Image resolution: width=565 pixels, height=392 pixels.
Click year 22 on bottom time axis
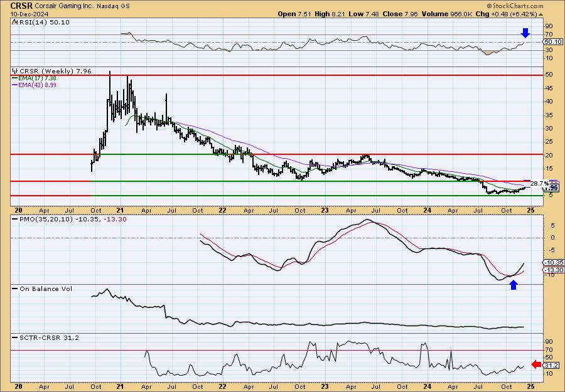tap(223, 387)
